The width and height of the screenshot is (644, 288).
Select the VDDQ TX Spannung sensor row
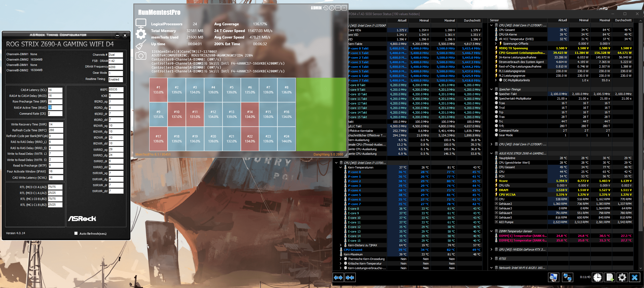tap(564, 48)
